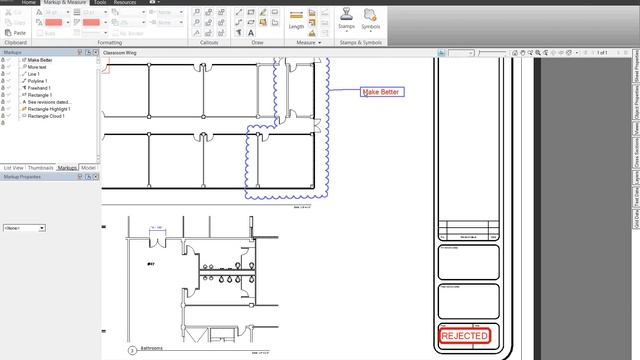Toggle status check for Rectangle Highlight 1
Image resolution: width=640 pixels, height=360 pixels.
pos(9,109)
